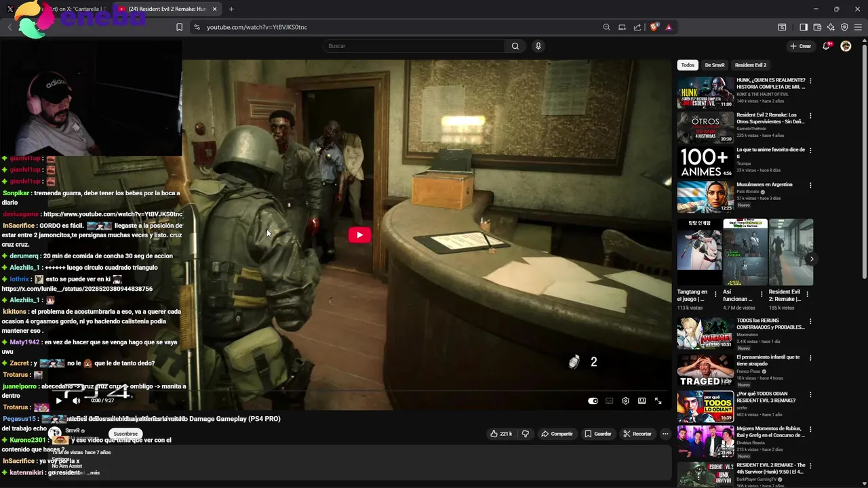
Task: Bookmark this page from the address bar
Action: pos(179,27)
